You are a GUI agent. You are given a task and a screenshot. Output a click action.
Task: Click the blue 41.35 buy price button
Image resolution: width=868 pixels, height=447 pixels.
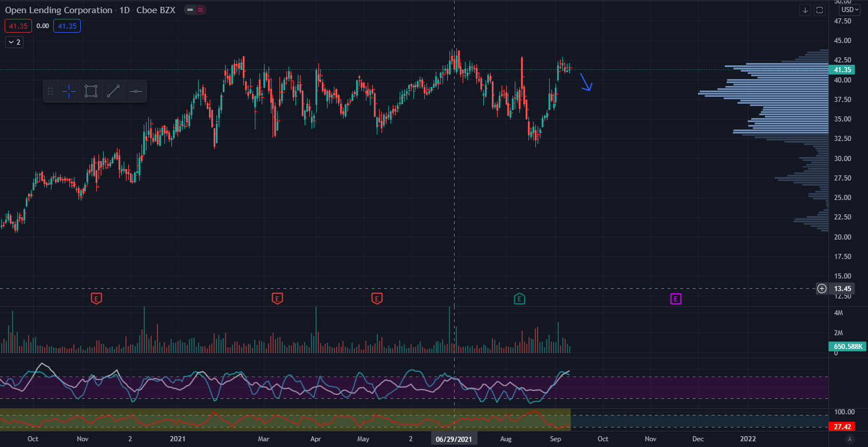tap(67, 26)
